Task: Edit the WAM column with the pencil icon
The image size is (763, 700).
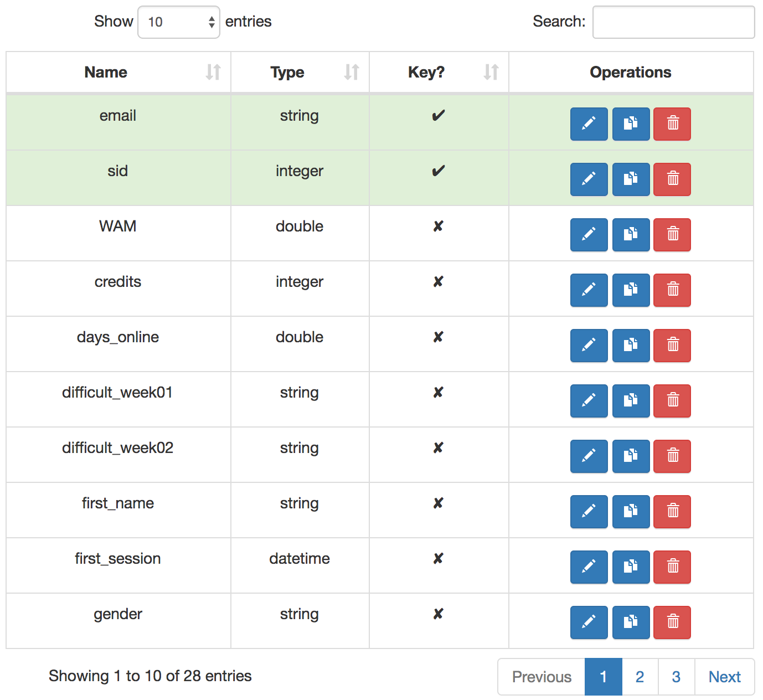Action: pyautogui.click(x=589, y=234)
